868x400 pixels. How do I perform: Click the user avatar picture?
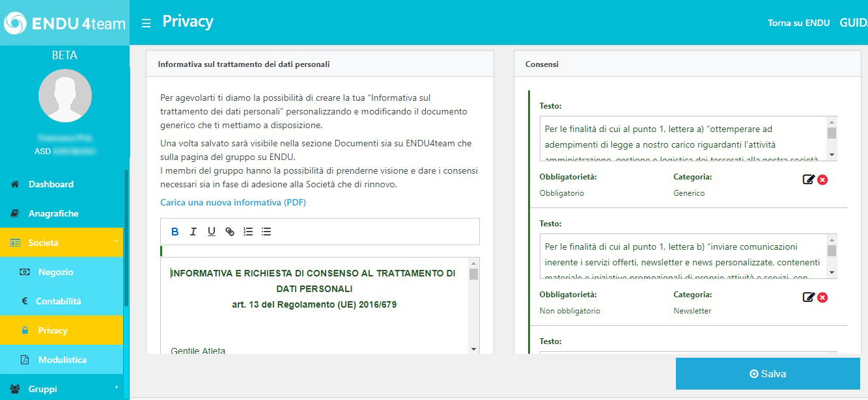tap(65, 96)
